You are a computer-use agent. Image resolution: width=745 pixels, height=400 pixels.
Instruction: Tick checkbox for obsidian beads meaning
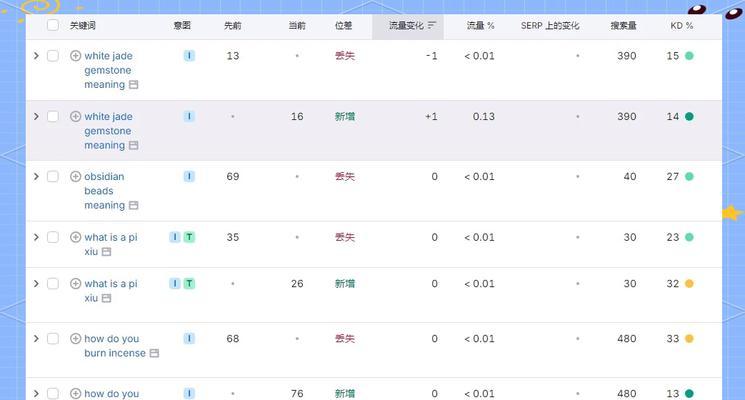tap(53, 176)
